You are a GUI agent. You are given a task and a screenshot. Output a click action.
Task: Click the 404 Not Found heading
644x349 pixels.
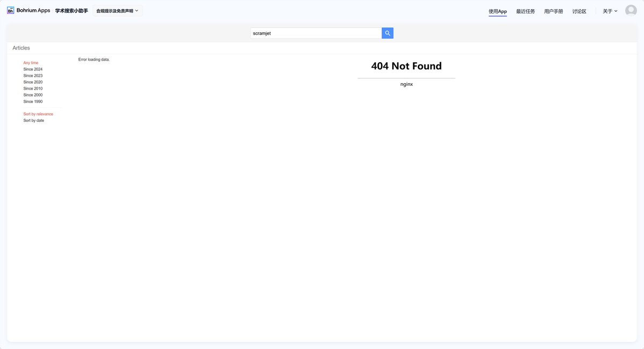point(406,66)
